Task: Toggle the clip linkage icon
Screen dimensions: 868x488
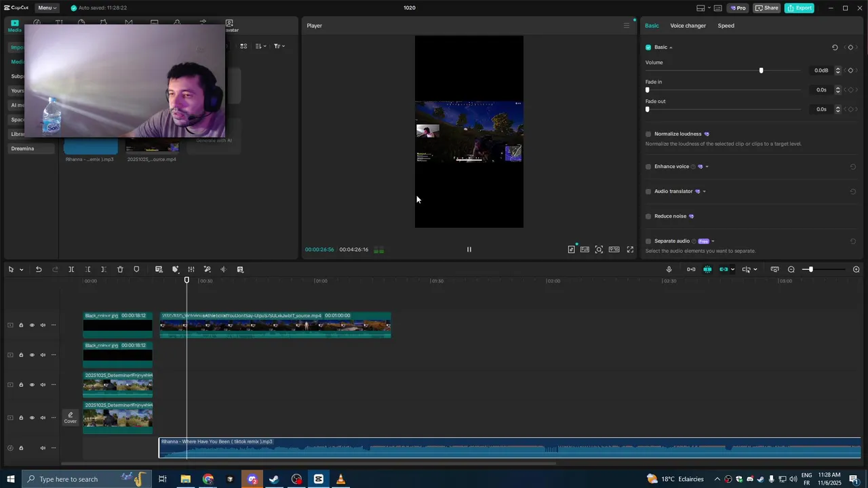Action: [724, 269]
